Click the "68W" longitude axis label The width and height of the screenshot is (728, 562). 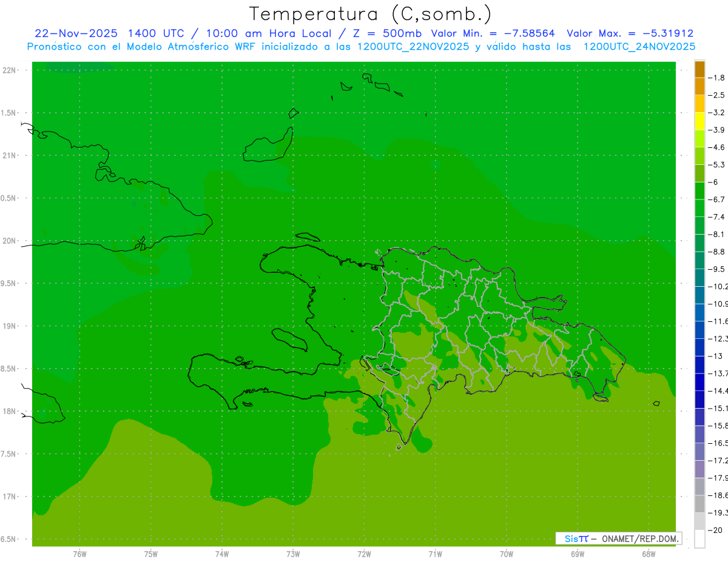[x=649, y=554]
